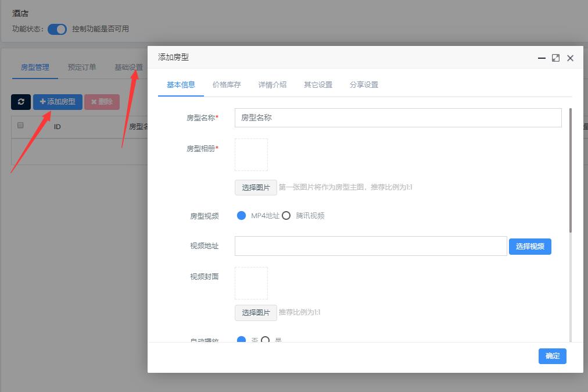588x392 pixels.
Task: Open 基础设置 tab in background page
Action: tap(128, 67)
